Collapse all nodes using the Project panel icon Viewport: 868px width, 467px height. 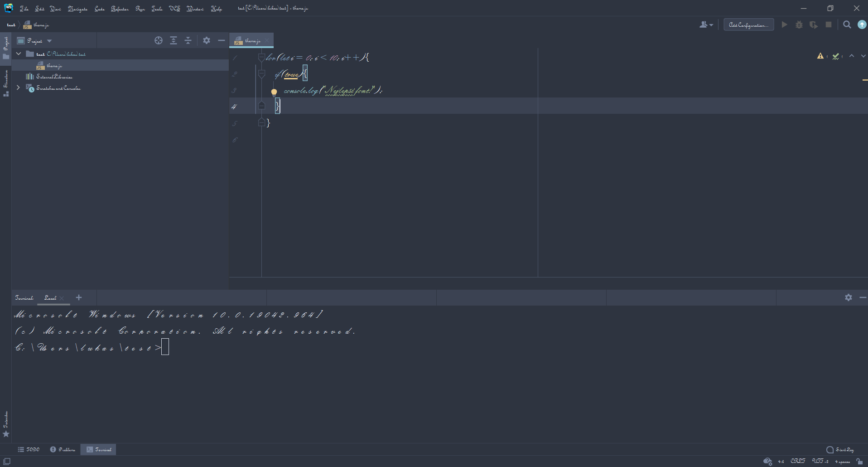point(188,40)
